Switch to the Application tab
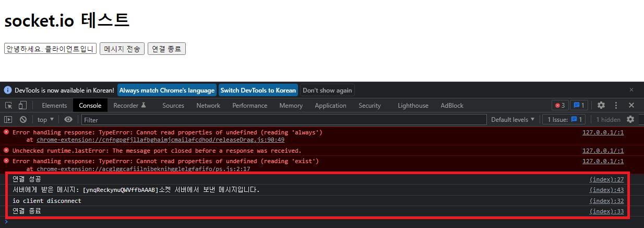This screenshot has width=644, height=228. click(x=330, y=106)
